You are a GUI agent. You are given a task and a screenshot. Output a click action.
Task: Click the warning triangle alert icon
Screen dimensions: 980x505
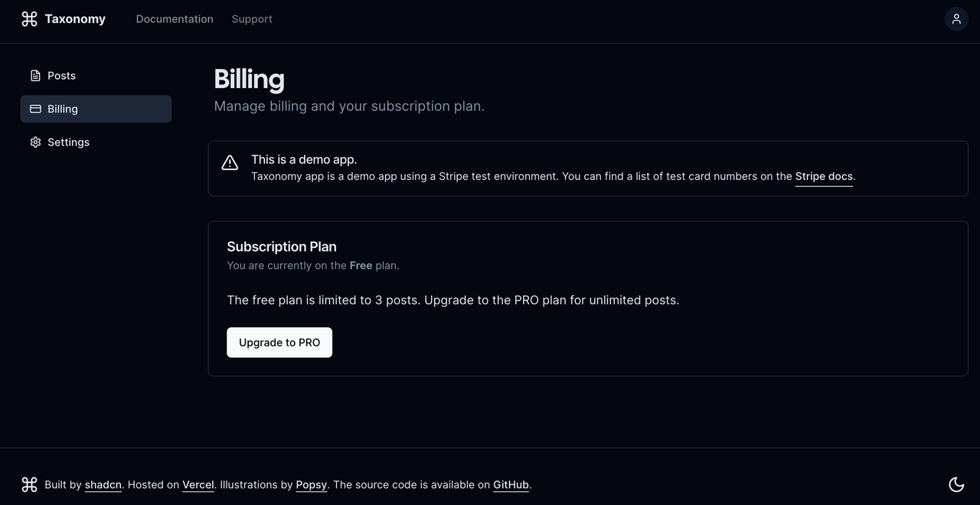tap(230, 162)
